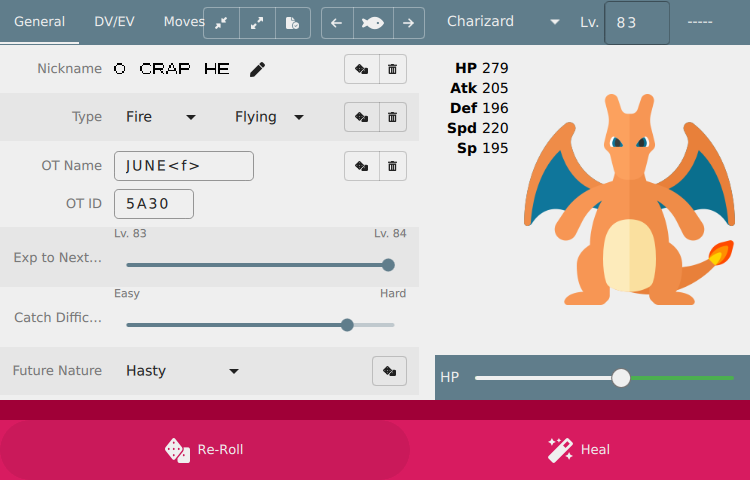750x480 pixels.
Task: Click the Lv. 84 label
Action: [390, 233]
